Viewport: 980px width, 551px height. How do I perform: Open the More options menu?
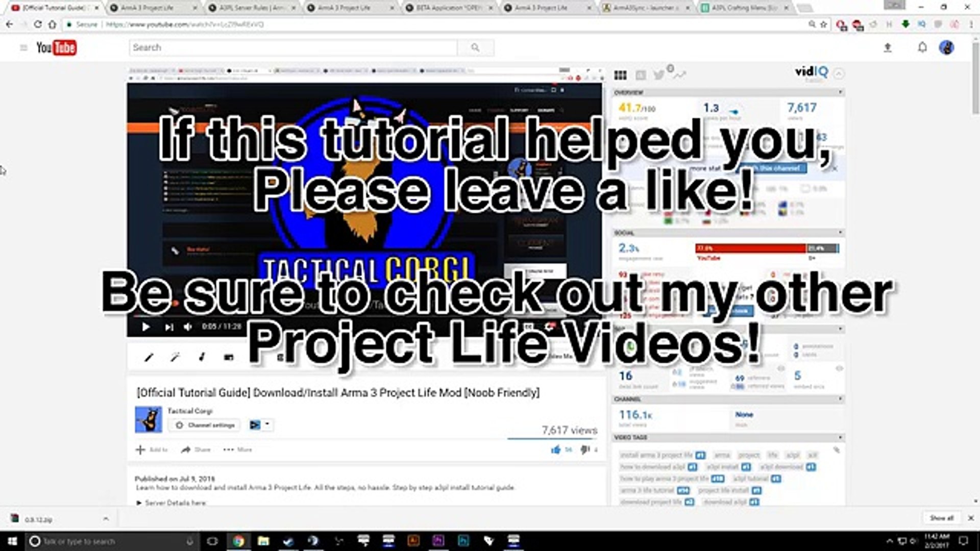click(237, 449)
